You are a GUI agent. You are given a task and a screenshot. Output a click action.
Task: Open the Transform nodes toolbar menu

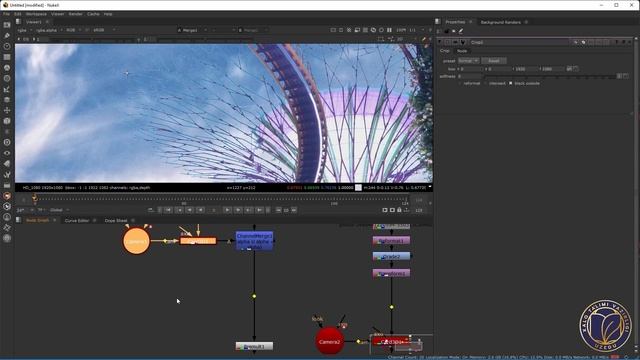tap(7, 110)
